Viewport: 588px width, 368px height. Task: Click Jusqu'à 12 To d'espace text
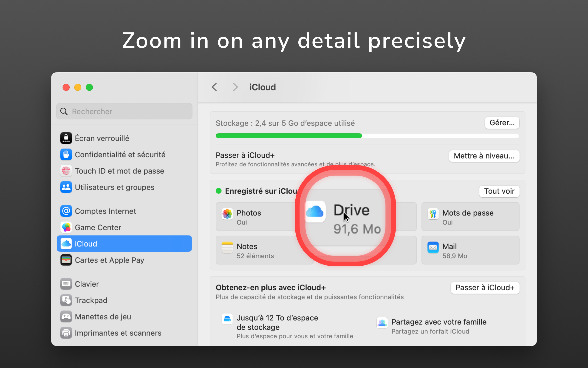coord(277,318)
